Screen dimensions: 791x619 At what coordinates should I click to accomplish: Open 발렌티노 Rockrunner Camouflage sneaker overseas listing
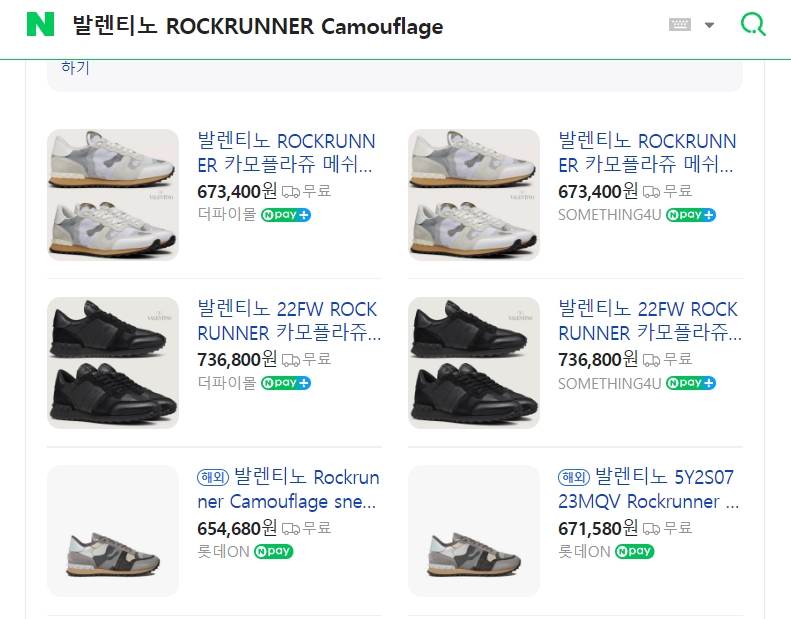288,488
